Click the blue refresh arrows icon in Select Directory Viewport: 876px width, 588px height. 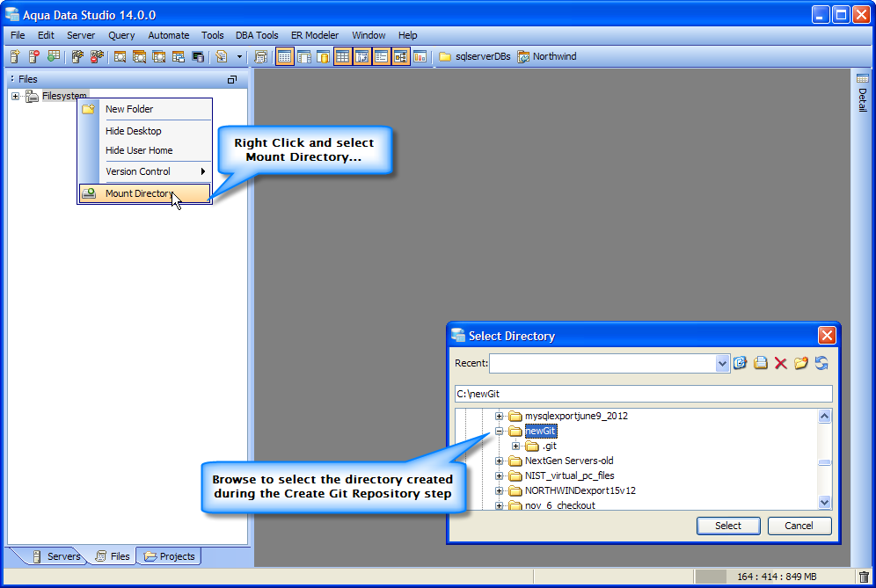point(821,363)
